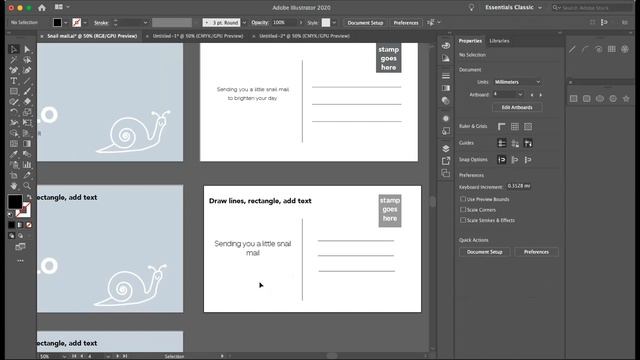This screenshot has height=360, width=640.
Task: Swap fill and stroke colors
Action: [x=29, y=197]
